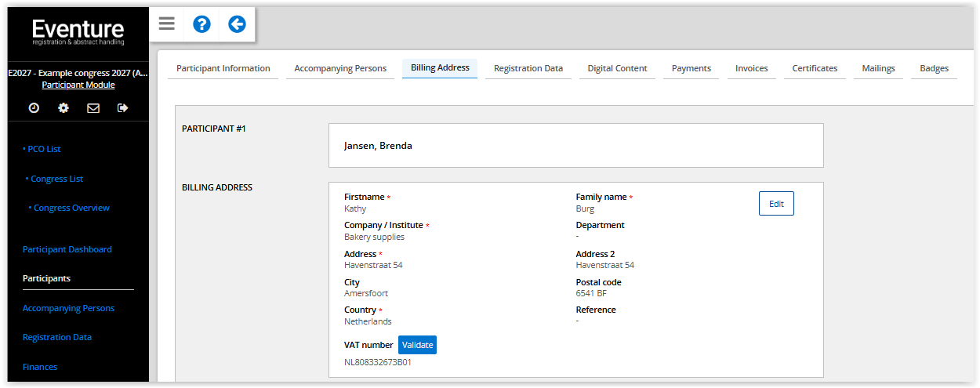
Task: Click the blue help question mark icon
Action: pyautogui.click(x=201, y=24)
